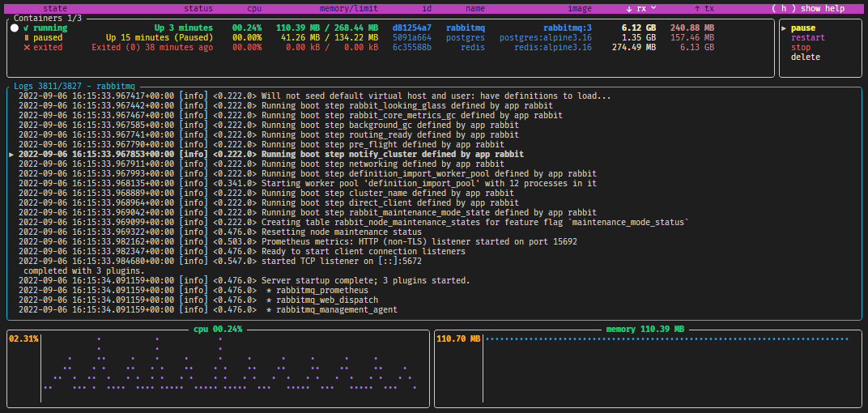The image size is (868, 413).
Task: Choose delete in the commands panel
Action: coord(806,57)
